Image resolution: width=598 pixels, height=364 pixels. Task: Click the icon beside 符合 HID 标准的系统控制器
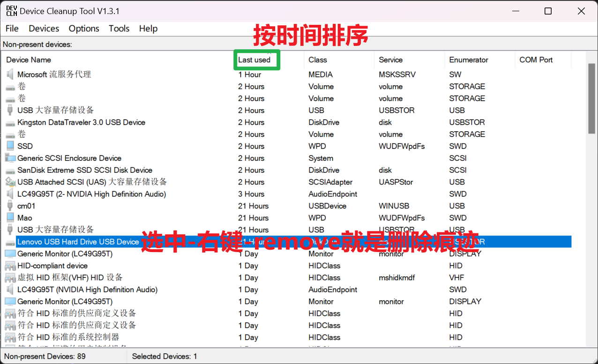coord(10,337)
